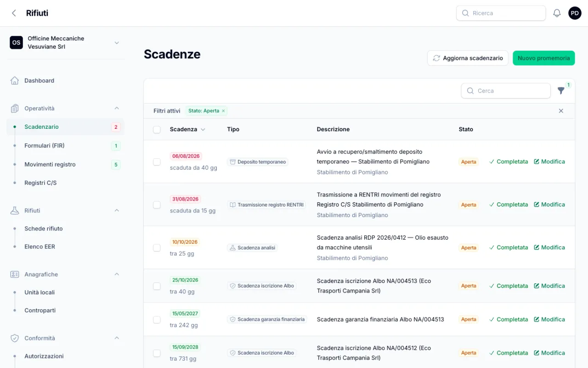Focus the global Ricerca search field

click(501, 13)
